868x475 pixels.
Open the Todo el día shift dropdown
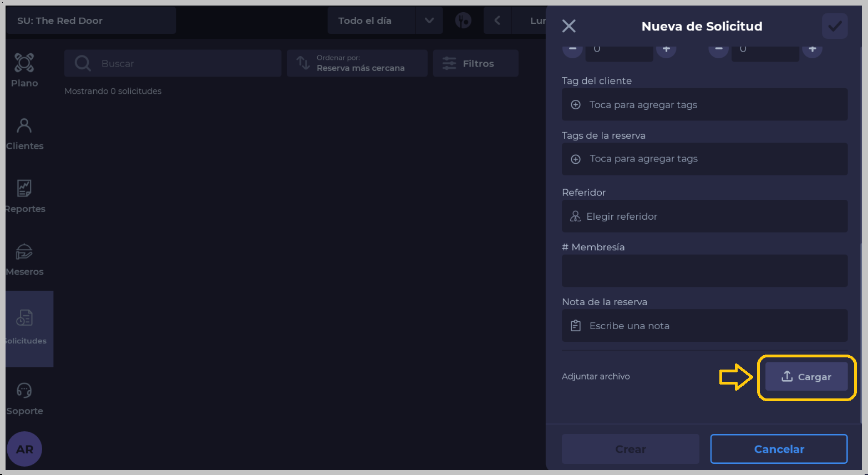tap(385, 21)
